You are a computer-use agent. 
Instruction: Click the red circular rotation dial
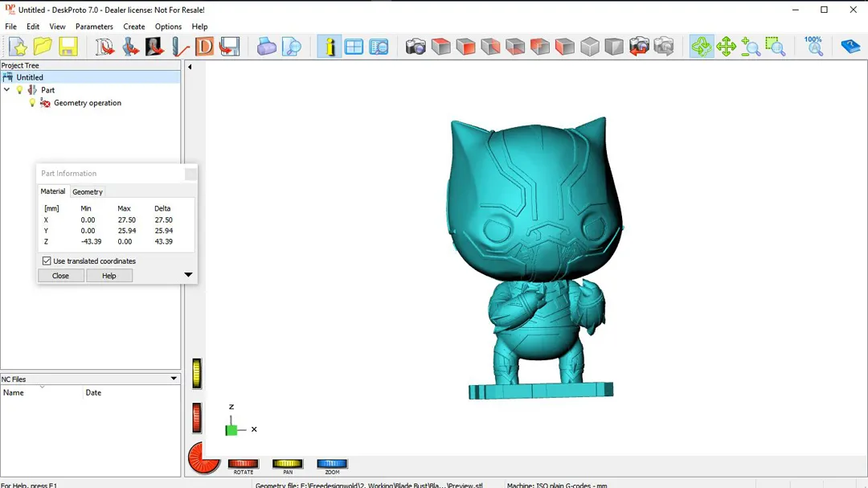click(203, 458)
